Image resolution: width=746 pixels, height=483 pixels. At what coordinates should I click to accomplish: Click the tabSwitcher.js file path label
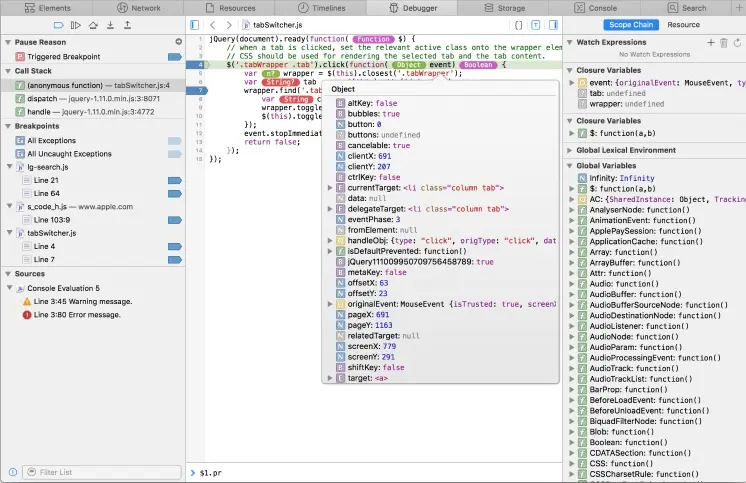coord(277,25)
